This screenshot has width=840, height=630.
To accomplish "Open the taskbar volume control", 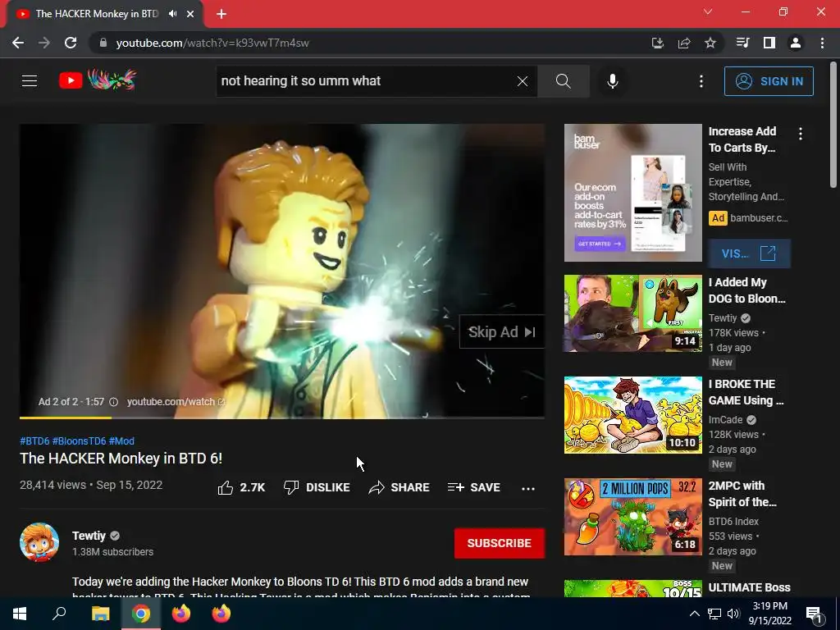I will click(733, 614).
